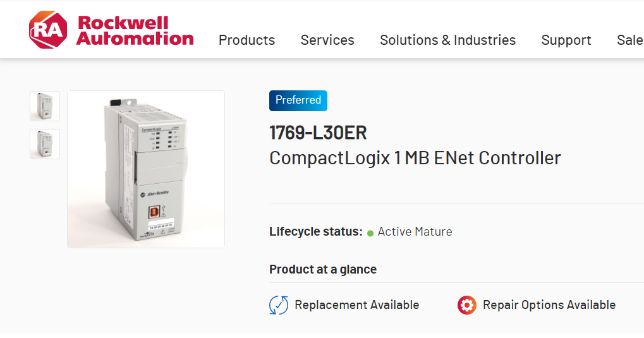
Task: Select the first product thumbnail
Action: coord(45,106)
